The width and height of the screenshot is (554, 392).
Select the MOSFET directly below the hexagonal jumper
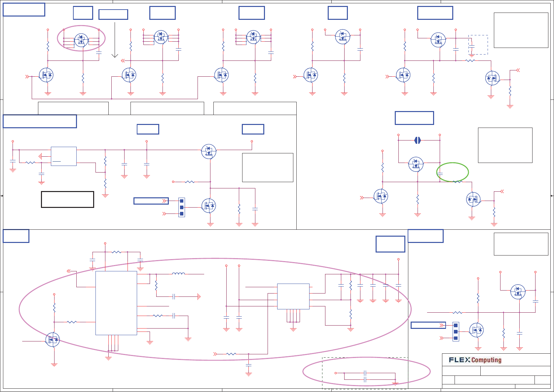point(416,164)
